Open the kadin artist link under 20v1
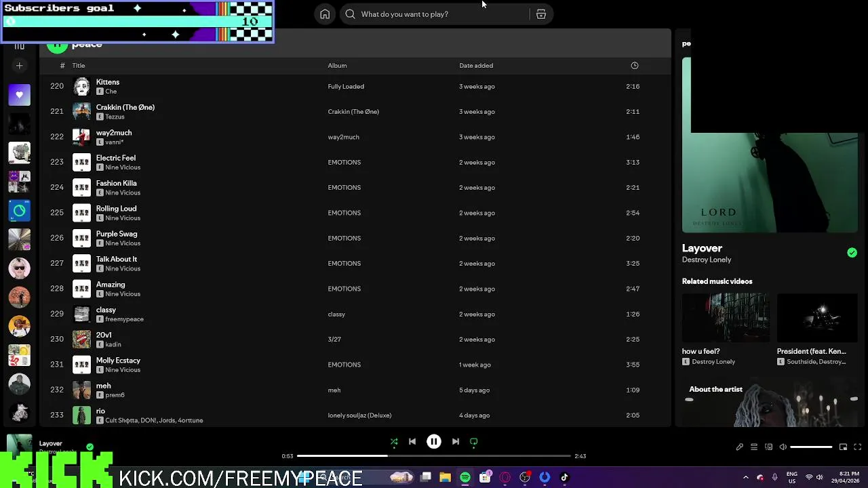 (113, 344)
